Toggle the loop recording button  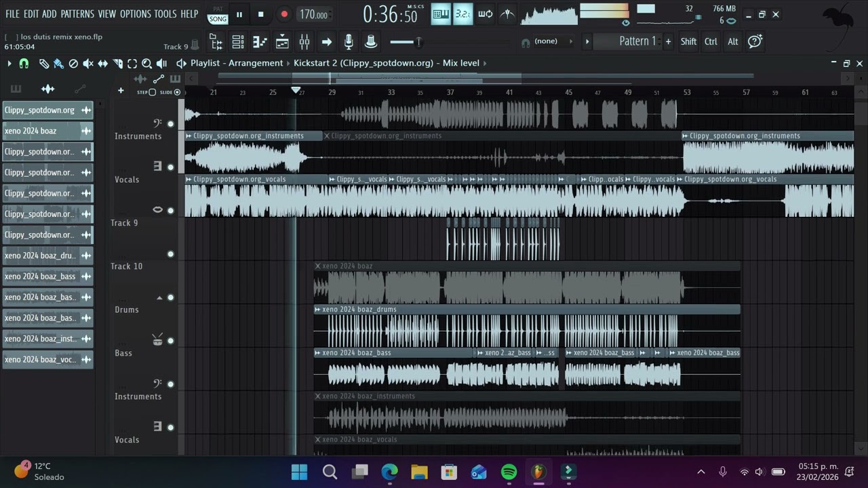click(485, 14)
